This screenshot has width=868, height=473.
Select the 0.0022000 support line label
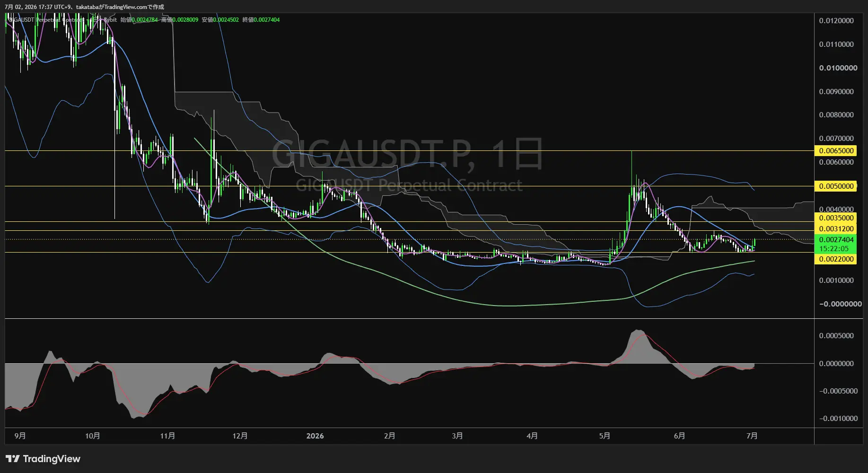coord(836,259)
